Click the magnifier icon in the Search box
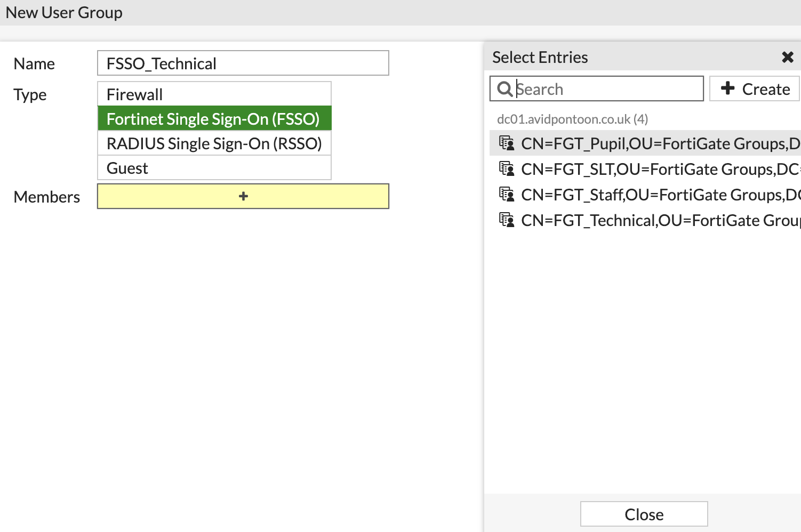This screenshot has width=801, height=532. 504,88
